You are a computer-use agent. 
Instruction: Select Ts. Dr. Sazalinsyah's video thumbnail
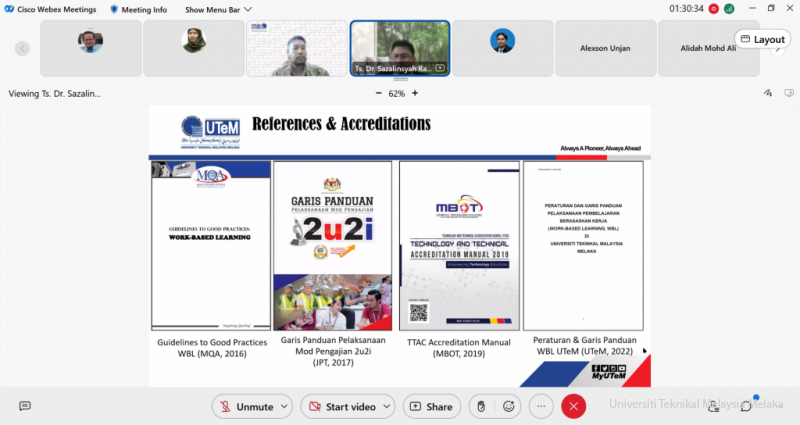coord(398,47)
